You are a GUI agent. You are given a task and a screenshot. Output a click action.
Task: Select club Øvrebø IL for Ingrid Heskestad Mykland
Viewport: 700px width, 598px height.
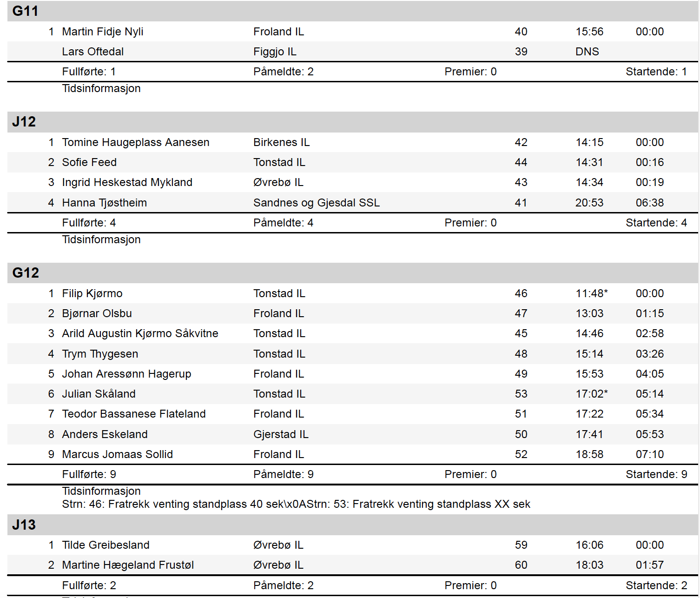pos(278,182)
